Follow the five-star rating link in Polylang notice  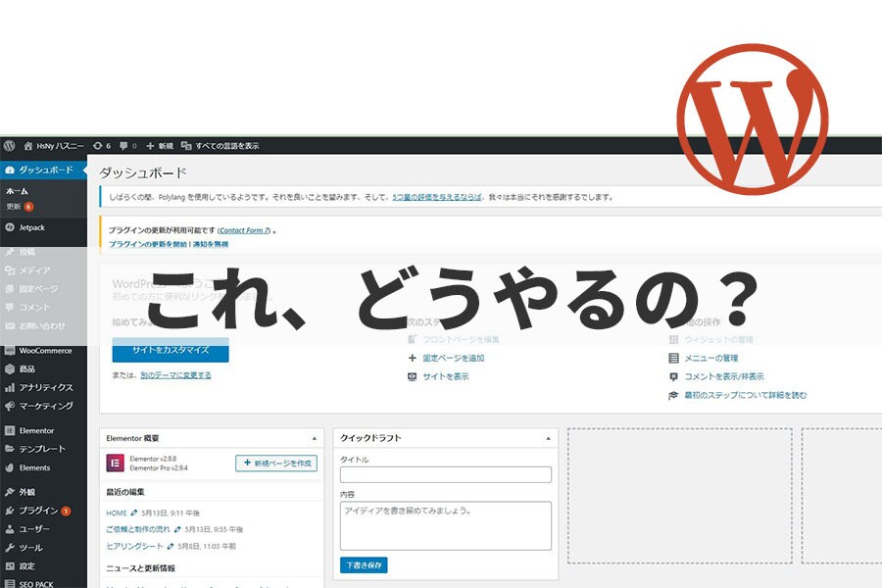coord(437,197)
